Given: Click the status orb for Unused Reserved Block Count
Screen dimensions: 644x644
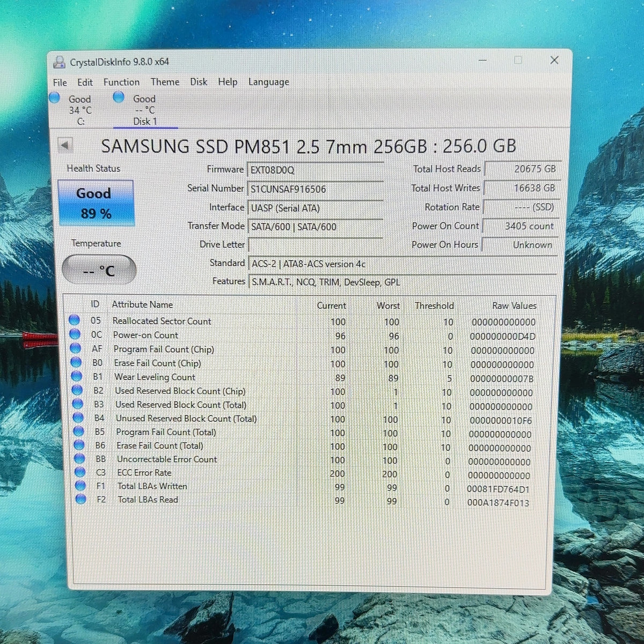Looking at the screenshot, I should [x=78, y=418].
